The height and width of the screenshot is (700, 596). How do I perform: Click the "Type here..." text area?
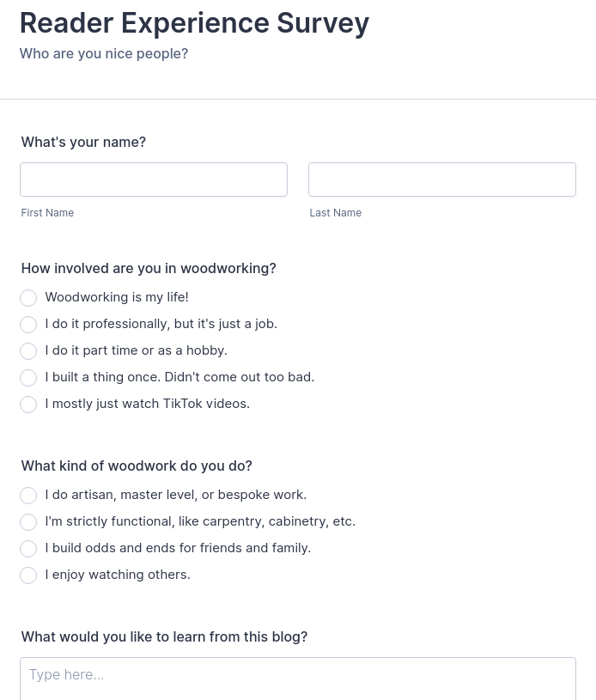(297, 678)
